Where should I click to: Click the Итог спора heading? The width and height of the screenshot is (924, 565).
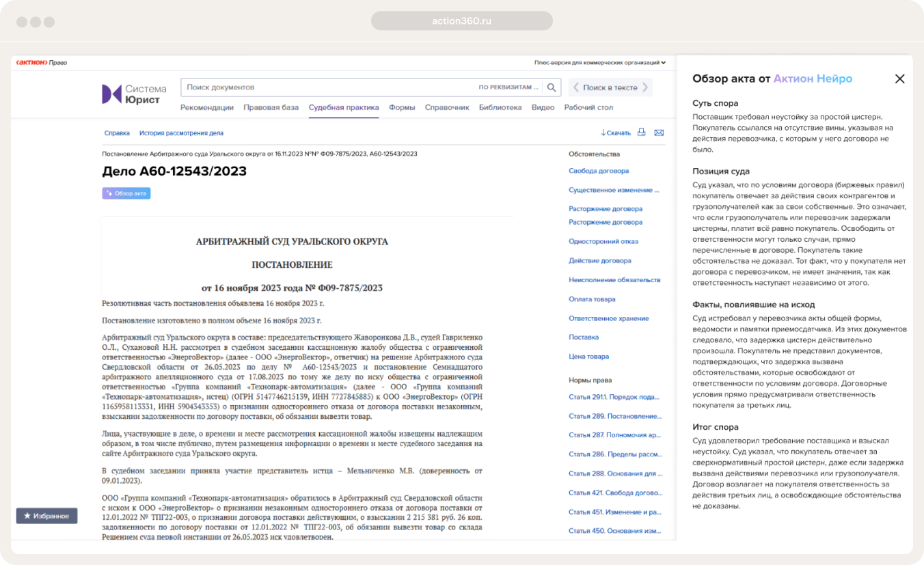click(716, 427)
